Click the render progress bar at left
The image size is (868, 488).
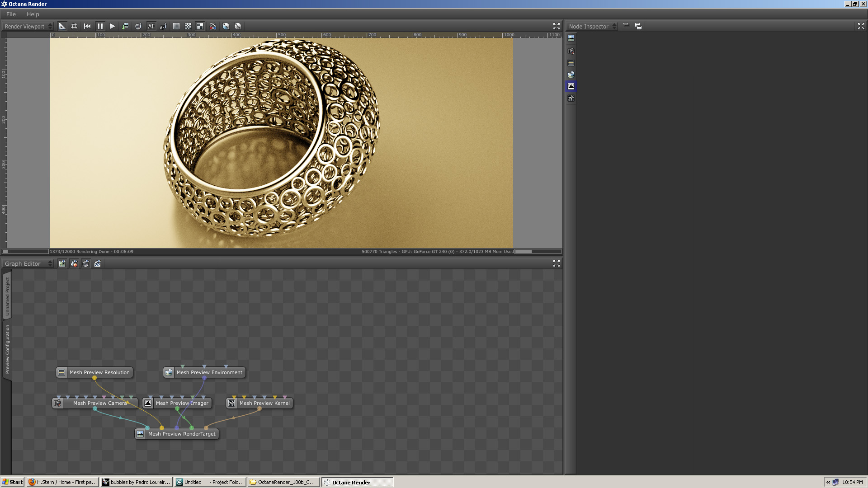(25, 252)
